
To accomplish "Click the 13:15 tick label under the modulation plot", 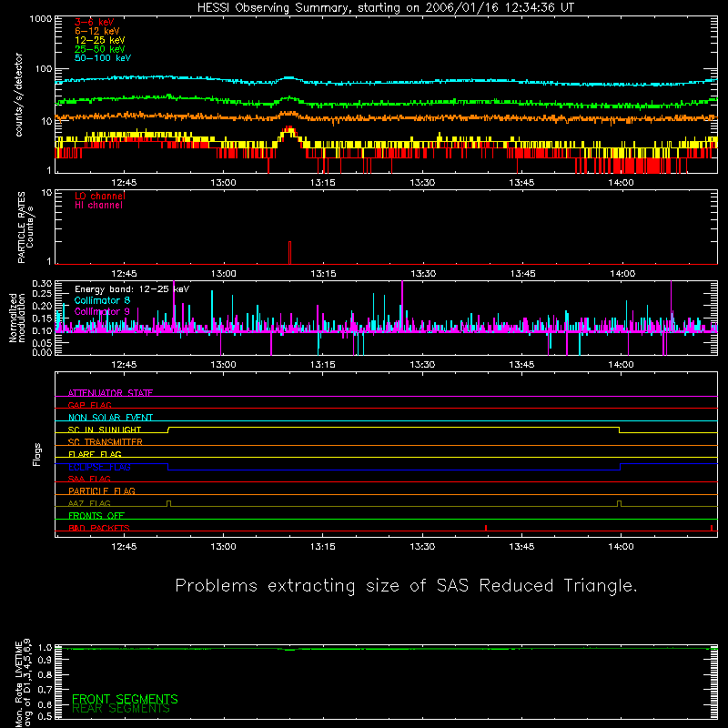I will tap(323, 365).
